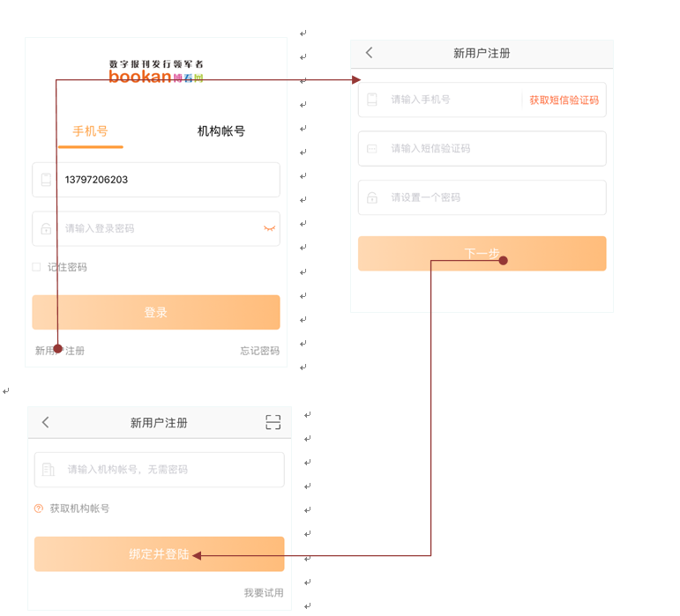Screen dimensions: 680x616
Task: Click the 绑定并登陆 button
Action: 159,554
